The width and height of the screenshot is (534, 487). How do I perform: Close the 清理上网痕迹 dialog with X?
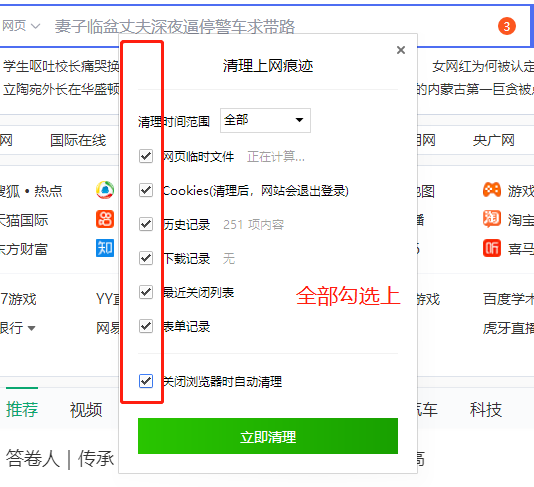tap(401, 50)
